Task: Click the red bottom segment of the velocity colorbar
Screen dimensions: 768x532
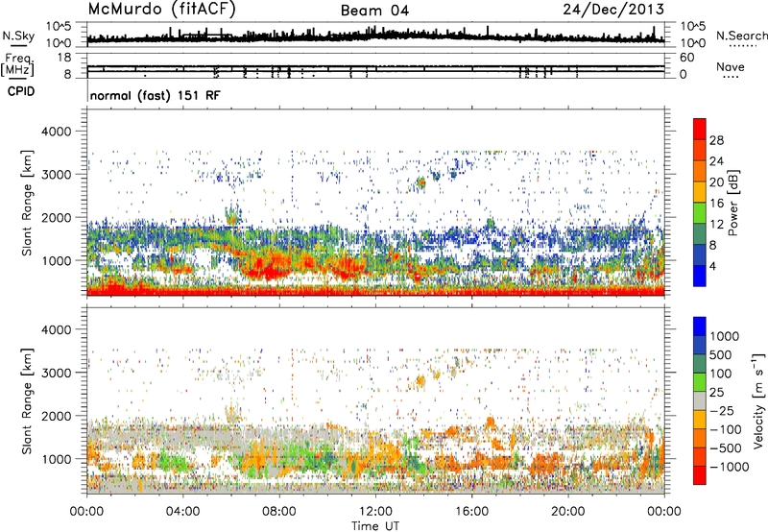Action: click(700, 475)
